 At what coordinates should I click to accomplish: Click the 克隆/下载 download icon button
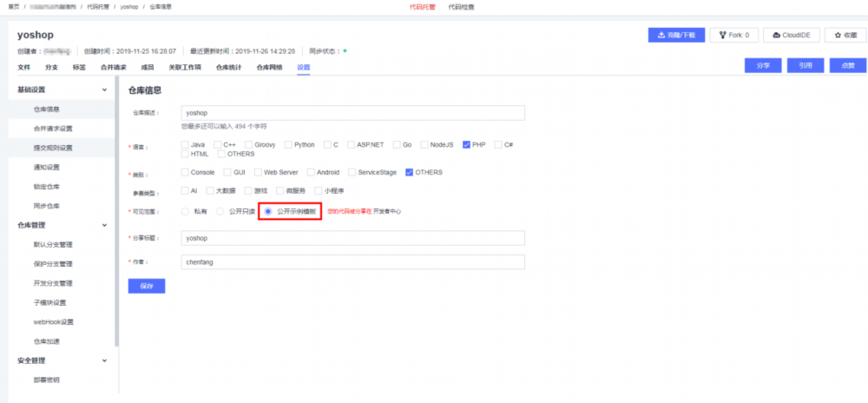(x=676, y=35)
